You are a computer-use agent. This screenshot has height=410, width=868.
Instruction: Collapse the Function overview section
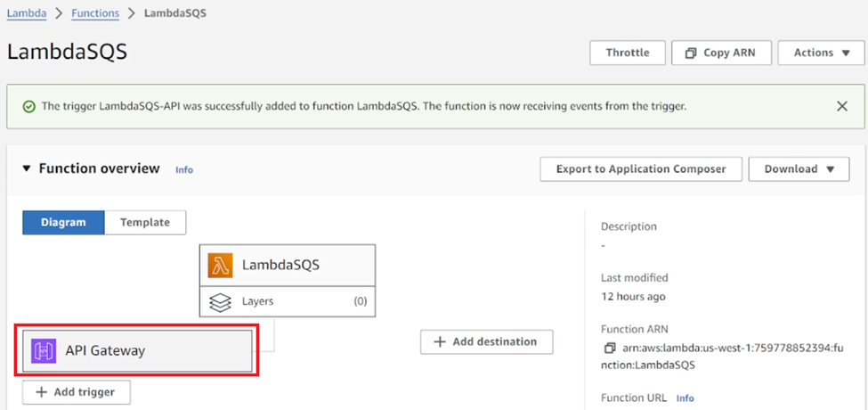tap(27, 168)
